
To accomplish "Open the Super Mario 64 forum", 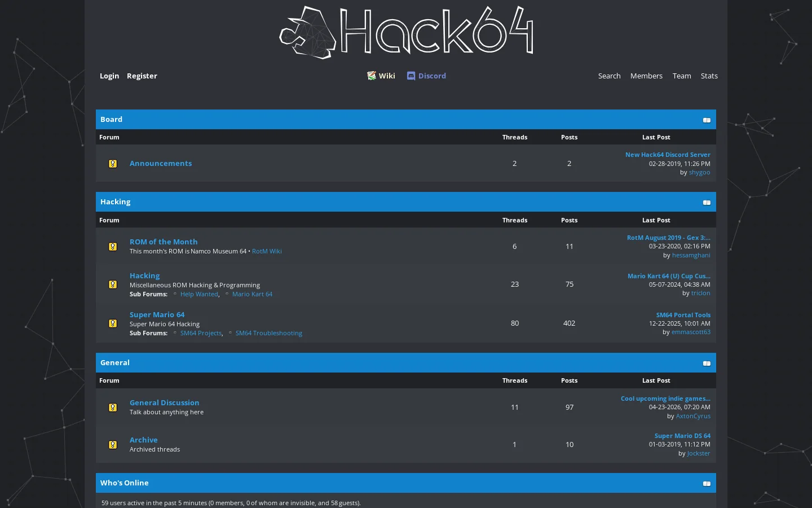I will click(157, 314).
